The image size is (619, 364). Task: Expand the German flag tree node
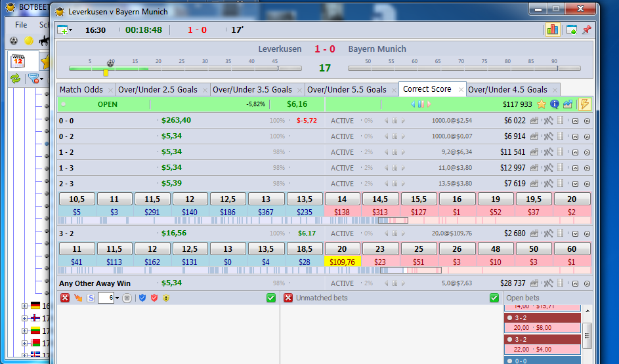(24, 306)
